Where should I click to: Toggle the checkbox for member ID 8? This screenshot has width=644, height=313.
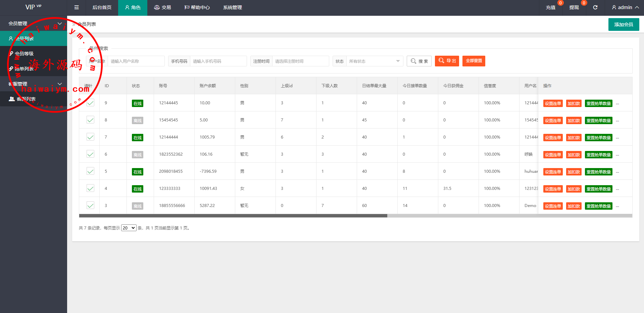tap(90, 120)
